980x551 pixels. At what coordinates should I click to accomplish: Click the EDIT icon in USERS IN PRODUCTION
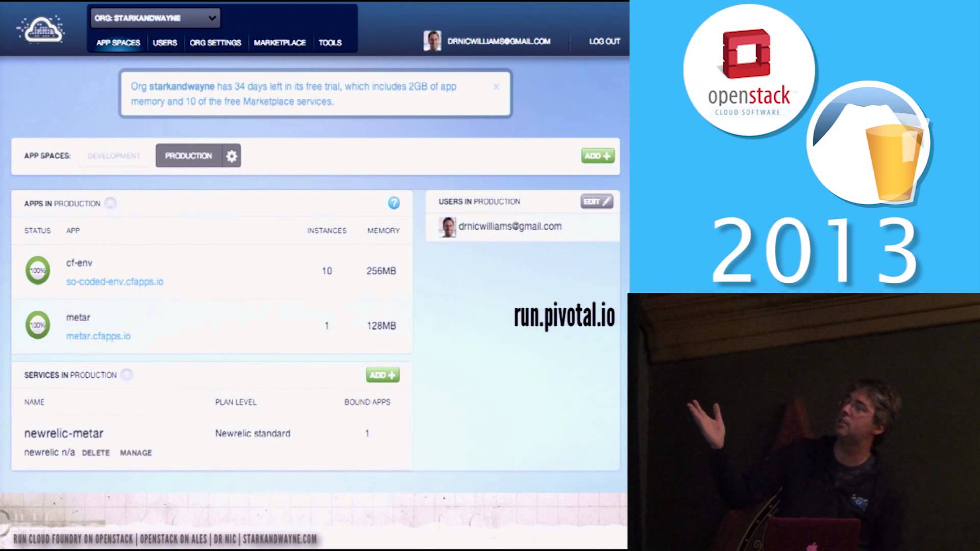[596, 201]
